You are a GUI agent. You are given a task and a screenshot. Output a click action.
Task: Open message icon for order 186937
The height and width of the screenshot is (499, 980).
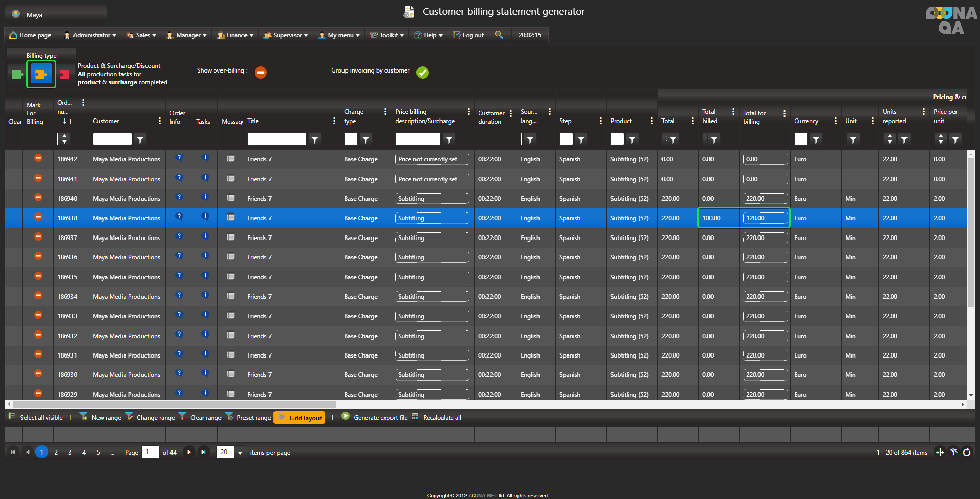231,237
